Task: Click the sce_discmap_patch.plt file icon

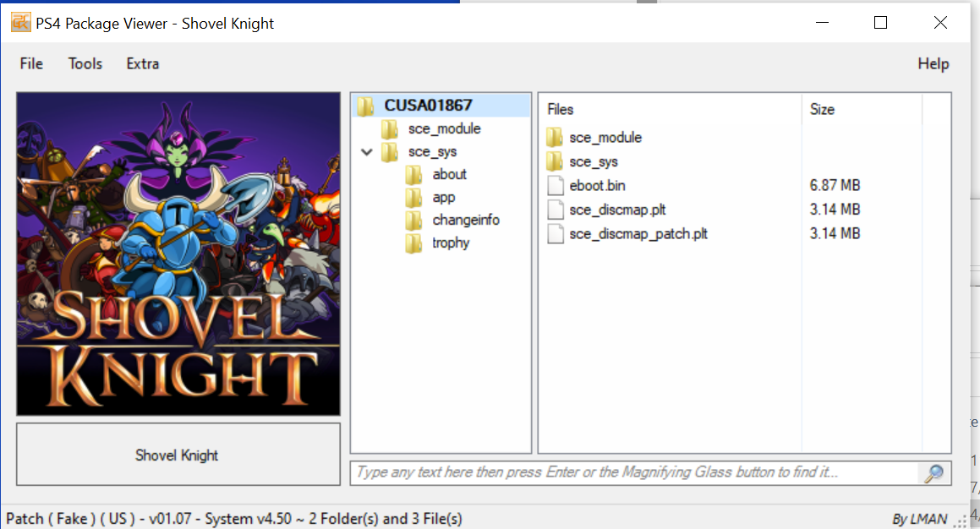Action: coord(555,233)
